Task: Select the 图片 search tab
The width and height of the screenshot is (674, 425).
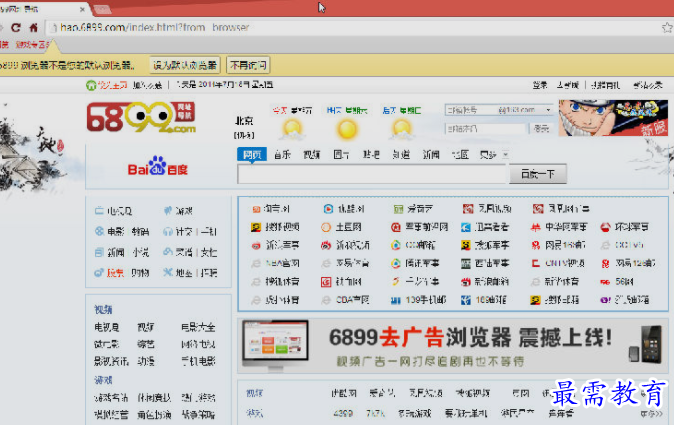Action: tap(341, 155)
